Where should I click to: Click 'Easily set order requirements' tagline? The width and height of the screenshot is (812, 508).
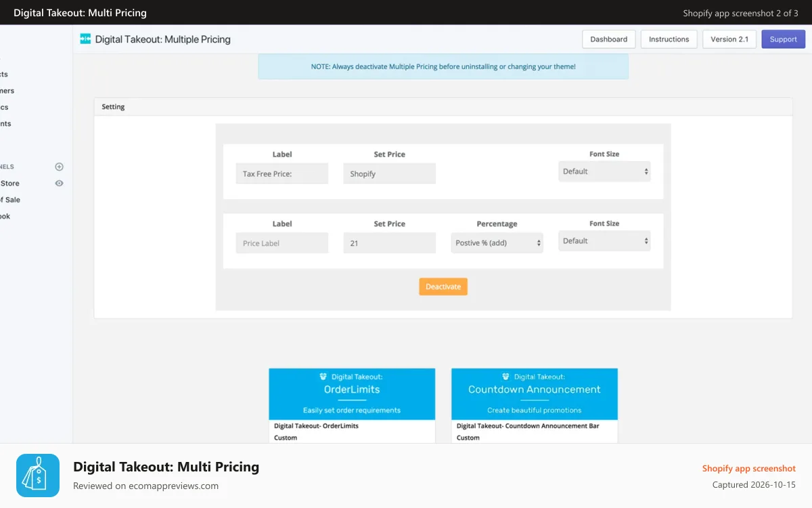(352, 410)
